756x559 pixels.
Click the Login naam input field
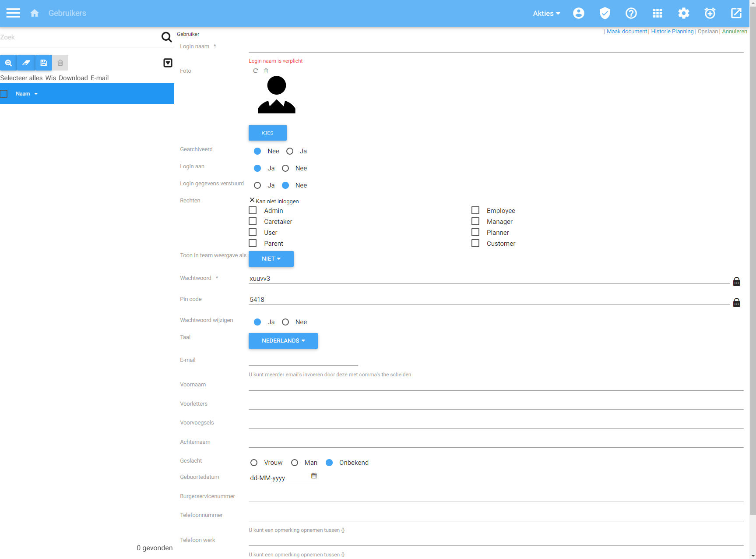click(496, 46)
